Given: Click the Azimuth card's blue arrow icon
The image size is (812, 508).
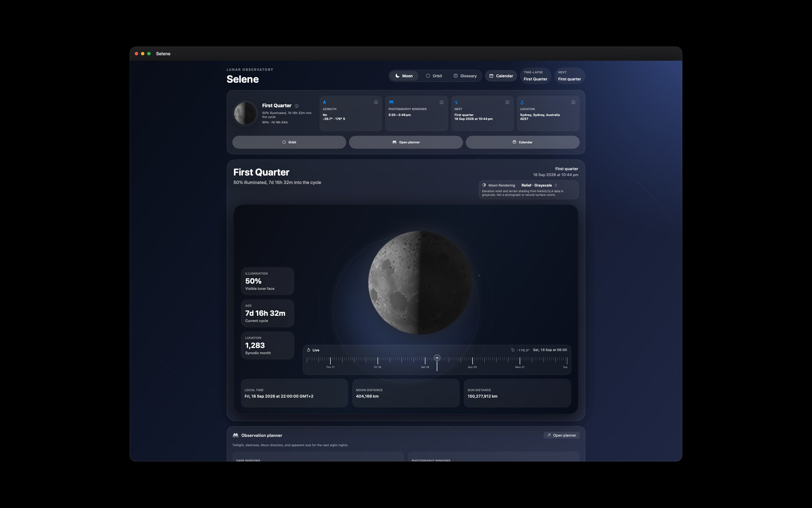Looking at the screenshot, I should (325, 102).
